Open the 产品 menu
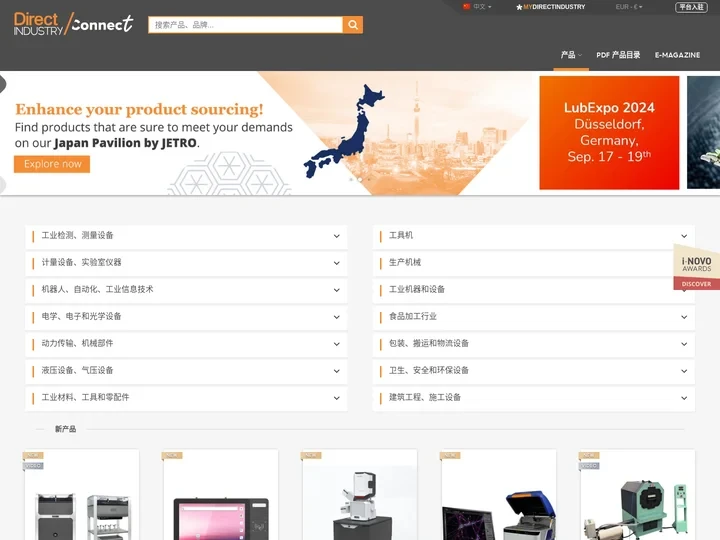720x540 pixels. 571,55
